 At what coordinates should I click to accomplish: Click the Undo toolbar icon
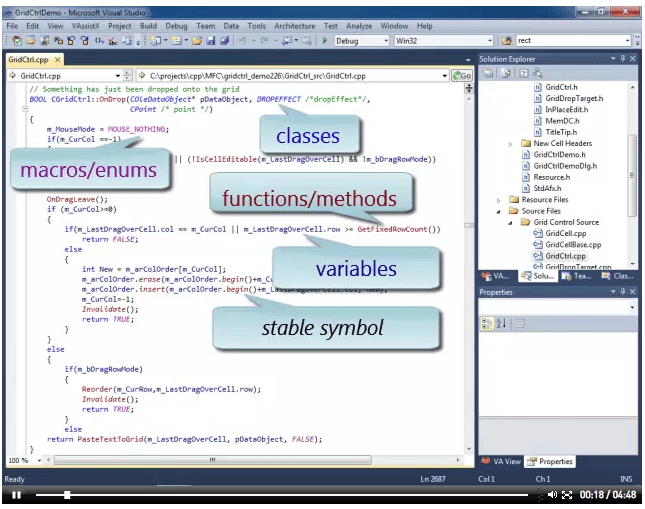(x=242, y=40)
